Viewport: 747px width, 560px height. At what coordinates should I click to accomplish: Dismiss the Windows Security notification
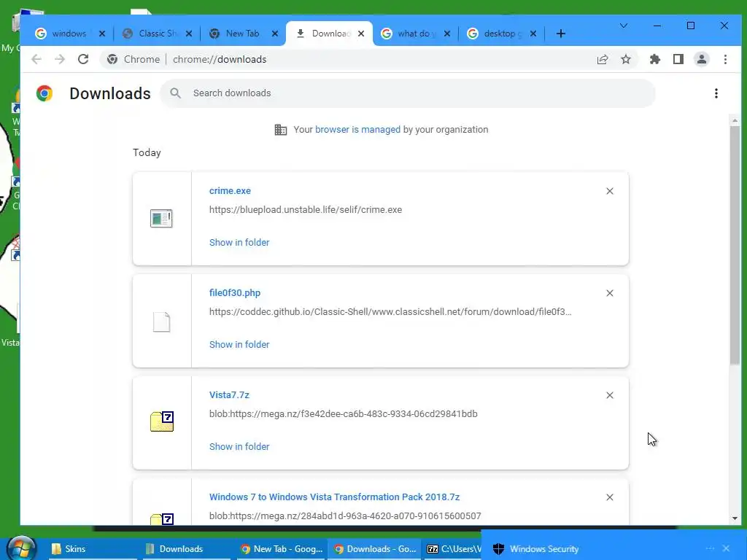pos(726,548)
